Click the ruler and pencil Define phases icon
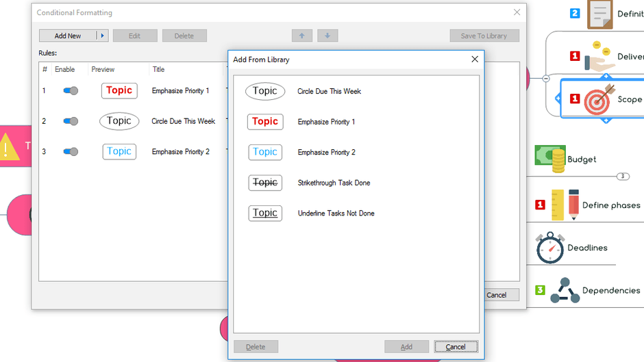Viewport: 644px width, 362px height. 565,205
